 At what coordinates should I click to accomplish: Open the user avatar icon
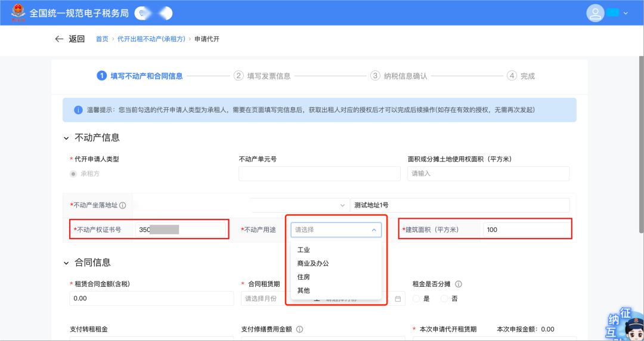(x=595, y=13)
